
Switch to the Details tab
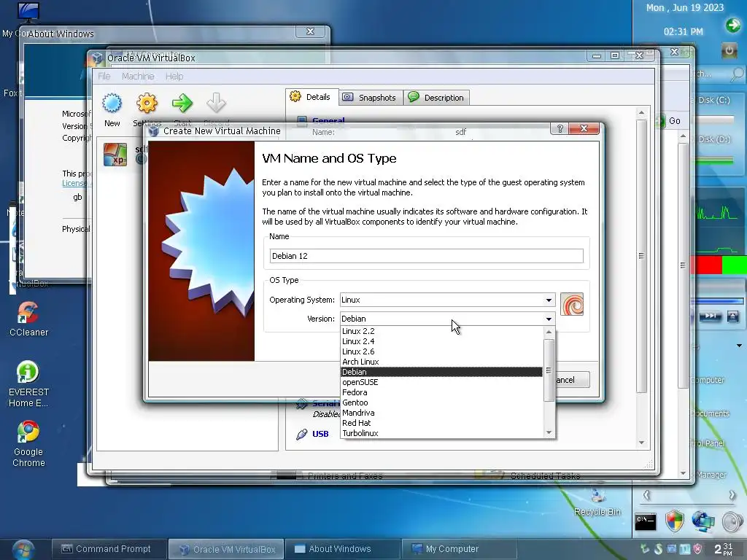click(312, 97)
